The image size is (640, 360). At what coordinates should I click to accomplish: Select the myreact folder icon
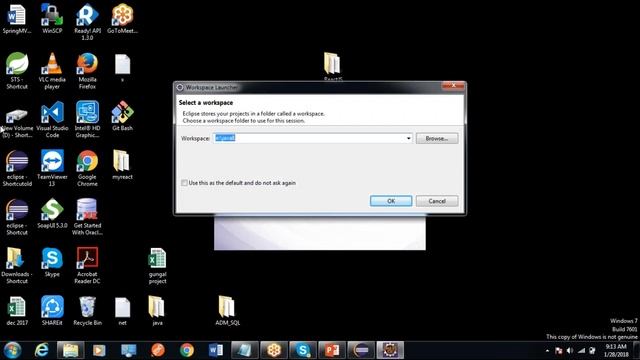point(122,165)
